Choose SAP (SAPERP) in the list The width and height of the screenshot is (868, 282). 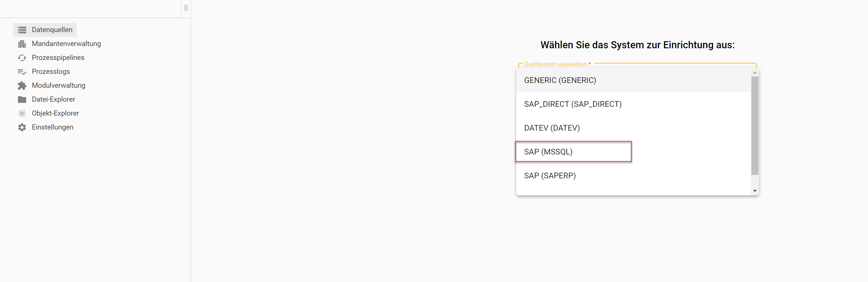[x=549, y=176]
